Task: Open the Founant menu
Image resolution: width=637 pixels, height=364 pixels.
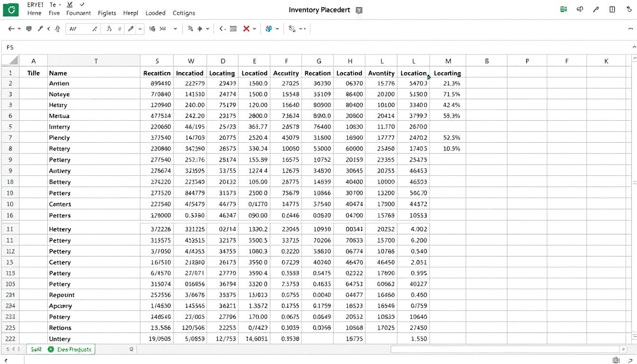Action: [x=78, y=13]
